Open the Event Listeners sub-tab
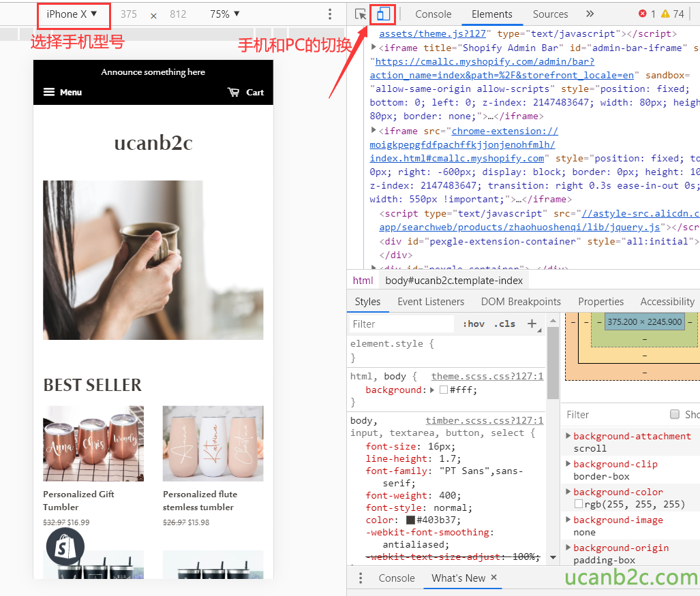Image resolution: width=700 pixels, height=596 pixels. pyautogui.click(x=431, y=302)
